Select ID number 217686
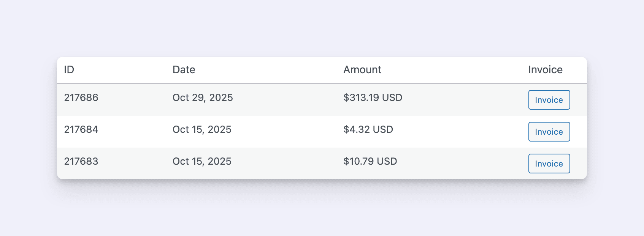 coord(81,98)
